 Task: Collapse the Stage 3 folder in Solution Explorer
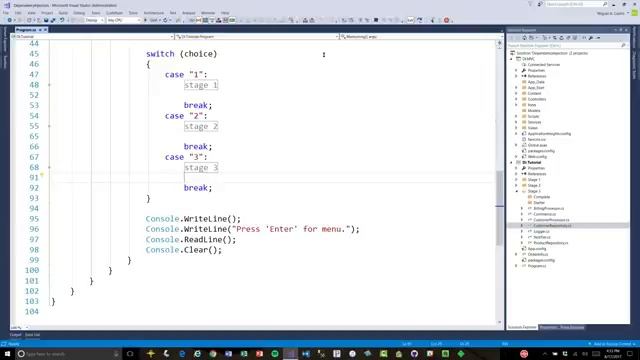click(x=517, y=191)
